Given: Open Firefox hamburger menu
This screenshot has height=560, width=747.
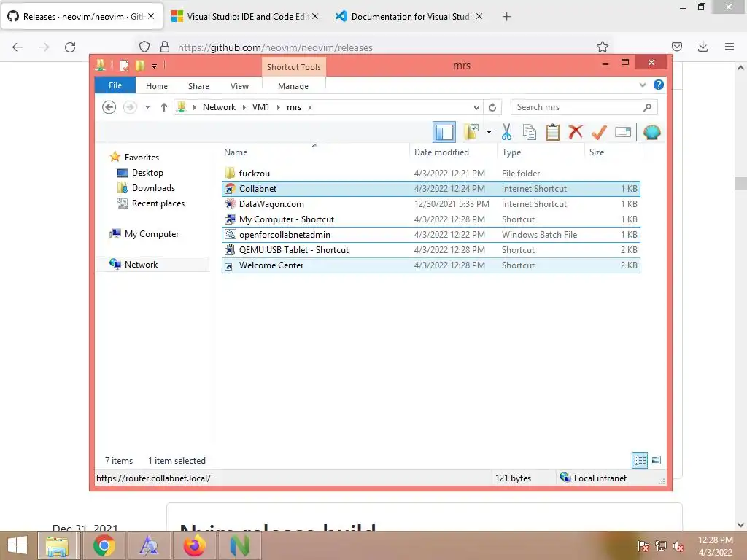Looking at the screenshot, I should (x=729, y=47).
